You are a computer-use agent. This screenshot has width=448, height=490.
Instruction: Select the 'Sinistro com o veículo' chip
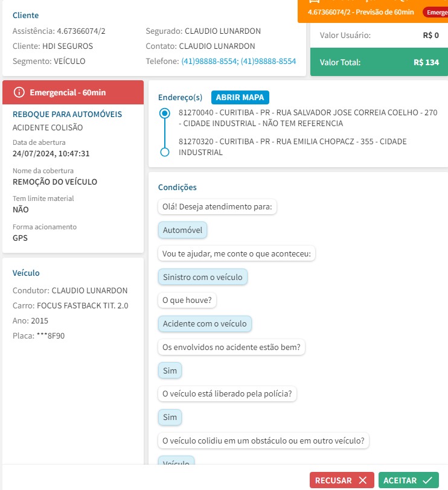202,277
